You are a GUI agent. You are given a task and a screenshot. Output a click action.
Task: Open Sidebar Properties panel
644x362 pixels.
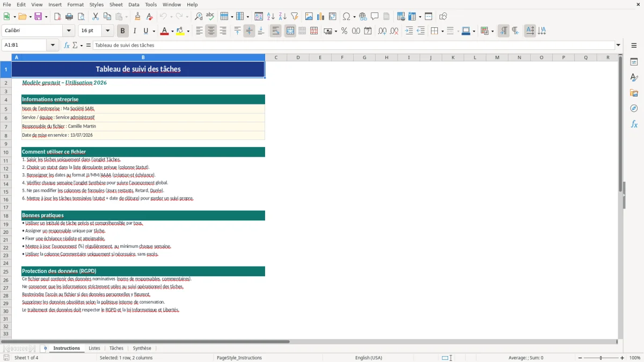pos(634,62)
